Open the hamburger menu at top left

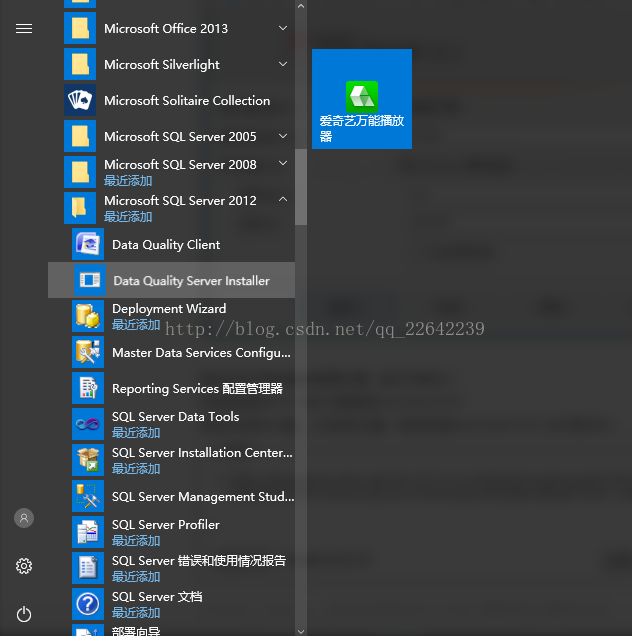(x=24, y=29)
